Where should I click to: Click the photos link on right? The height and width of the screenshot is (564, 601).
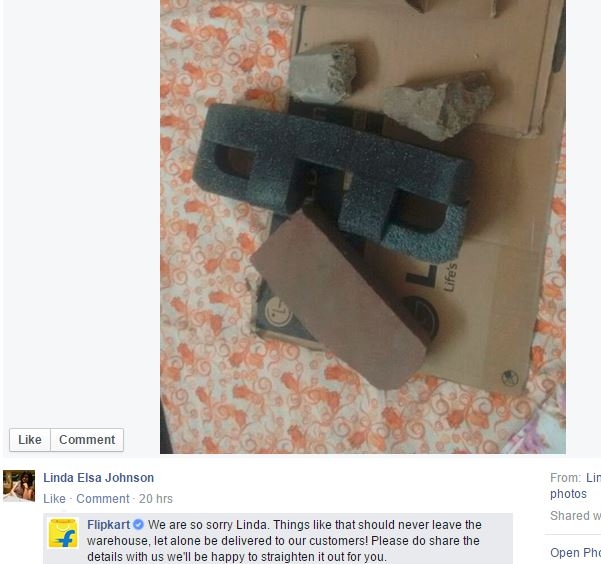tap(568, 494)
